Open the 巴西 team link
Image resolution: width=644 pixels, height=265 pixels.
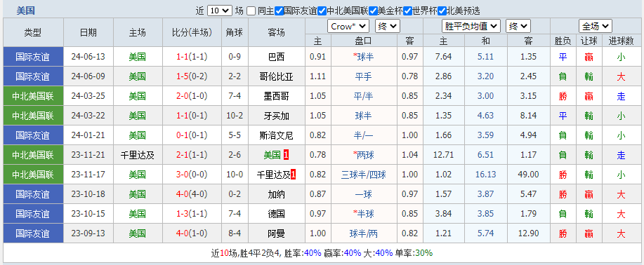[x=277, y=57]
